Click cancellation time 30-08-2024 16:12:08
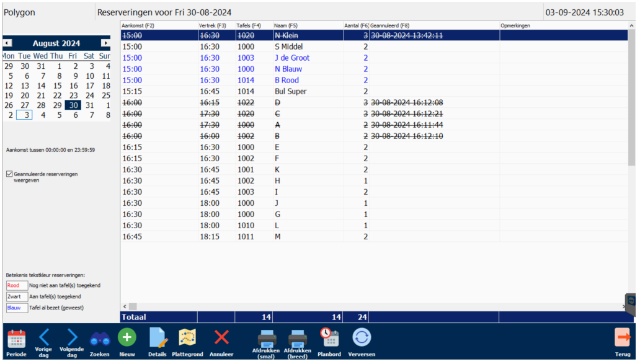The height and width of the screenshot is (364, 640). (x=407, y=102)
